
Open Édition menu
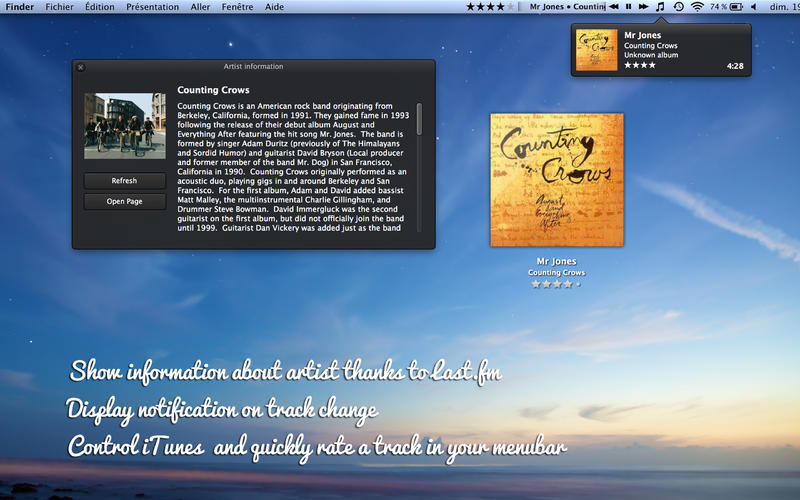[99, 7]
